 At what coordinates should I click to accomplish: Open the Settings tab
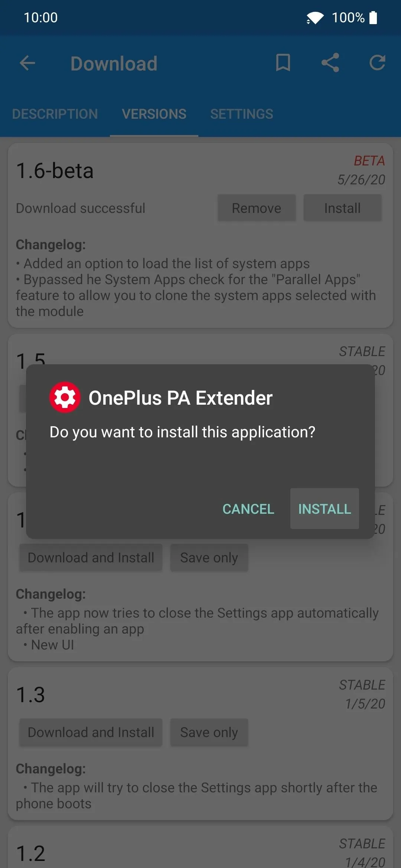pos(242,114)
